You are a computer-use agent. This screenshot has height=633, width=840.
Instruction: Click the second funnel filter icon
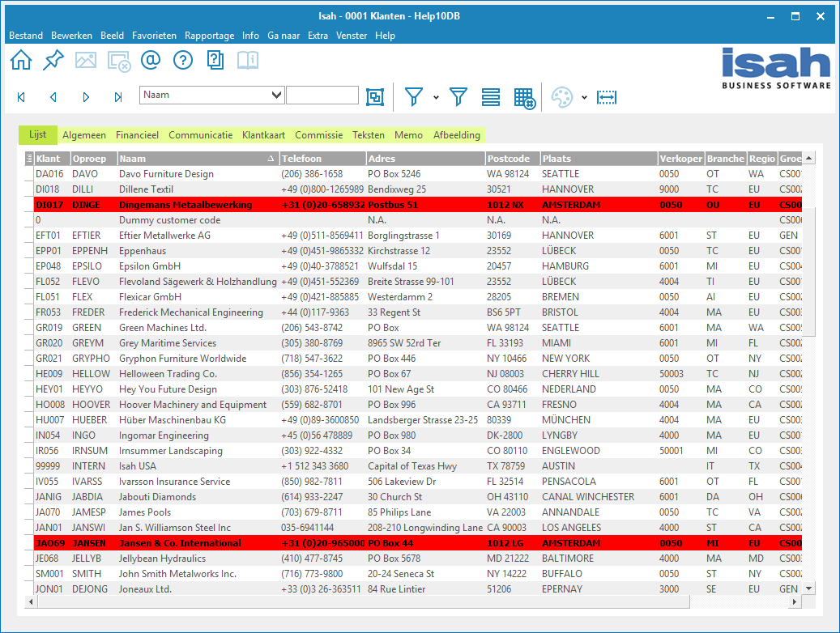458,97
